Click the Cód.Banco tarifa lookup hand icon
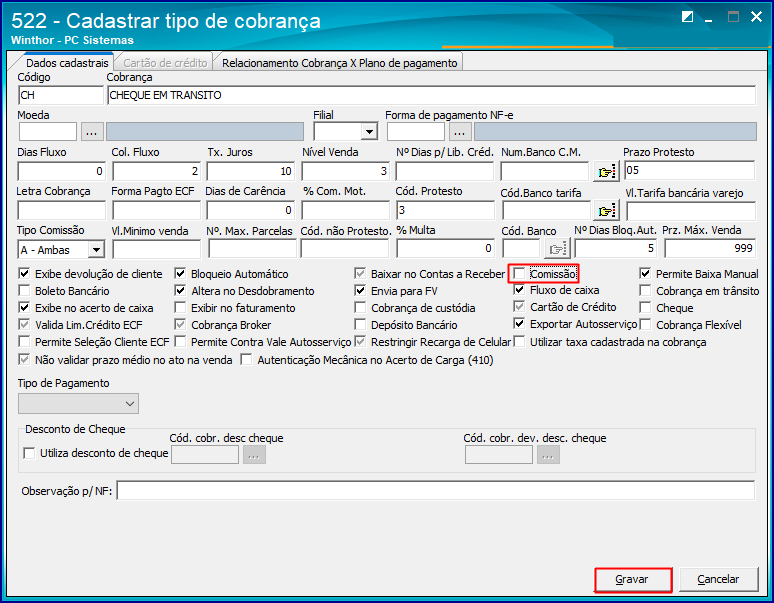Screen dimensions: 774x603 point(606,211)
